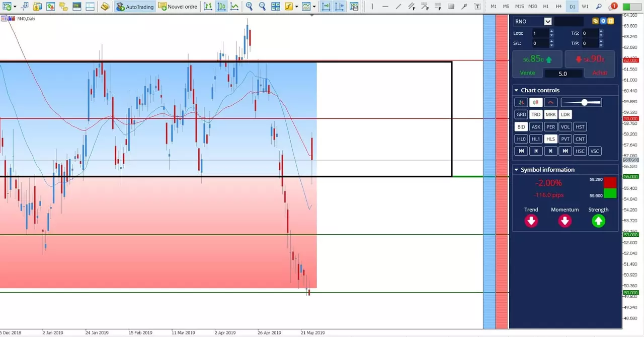Select the vertical line drawing tool

coord(372,7)
